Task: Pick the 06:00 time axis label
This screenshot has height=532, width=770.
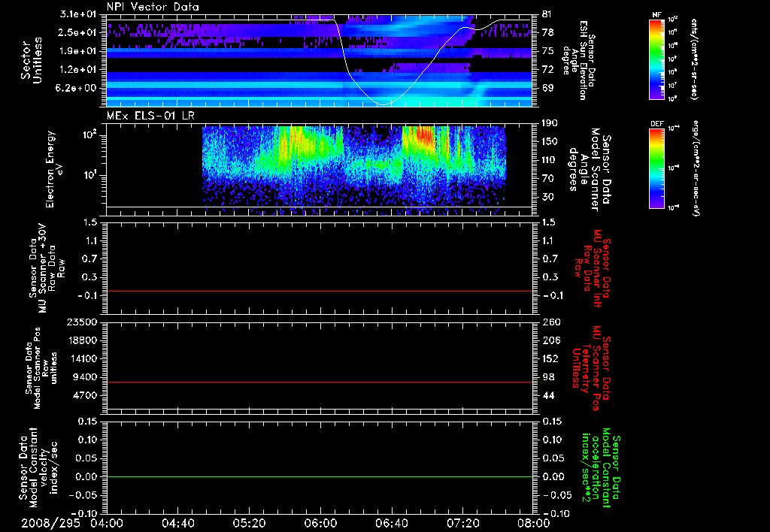Action: 320,523
